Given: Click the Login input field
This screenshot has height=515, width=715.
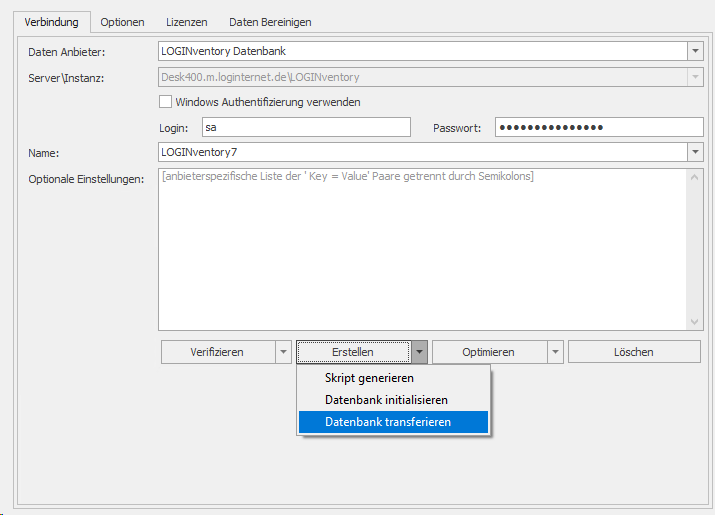Looking at the screenshot, I should point(306,127).
